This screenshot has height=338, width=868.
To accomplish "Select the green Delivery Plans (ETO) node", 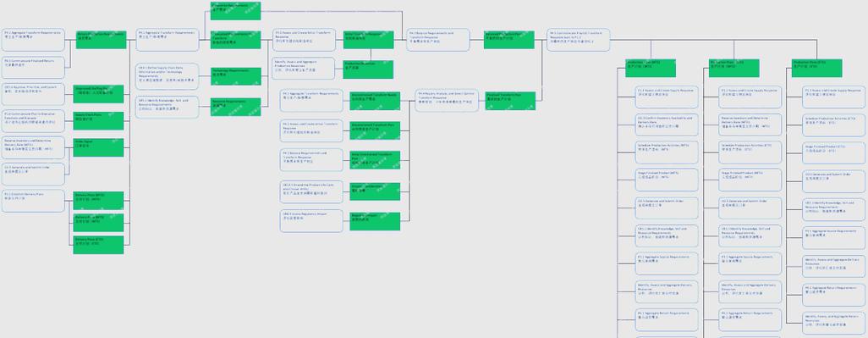I will [98, 245].
